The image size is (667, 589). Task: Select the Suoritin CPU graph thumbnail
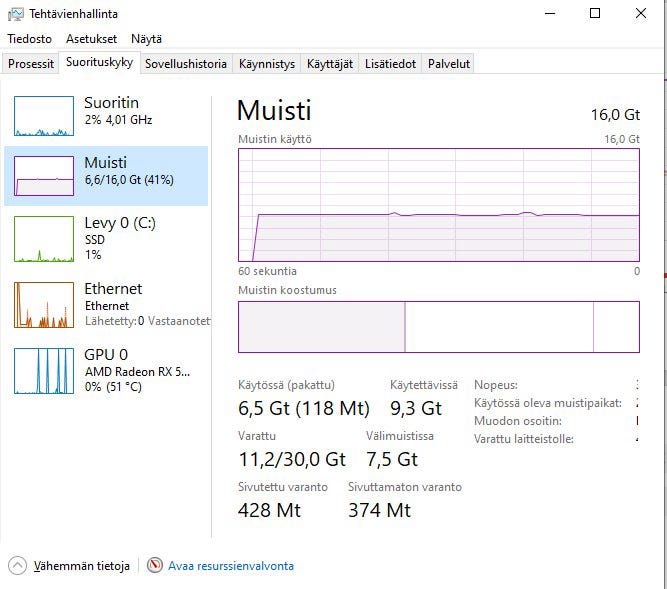[x=44, y=116]
